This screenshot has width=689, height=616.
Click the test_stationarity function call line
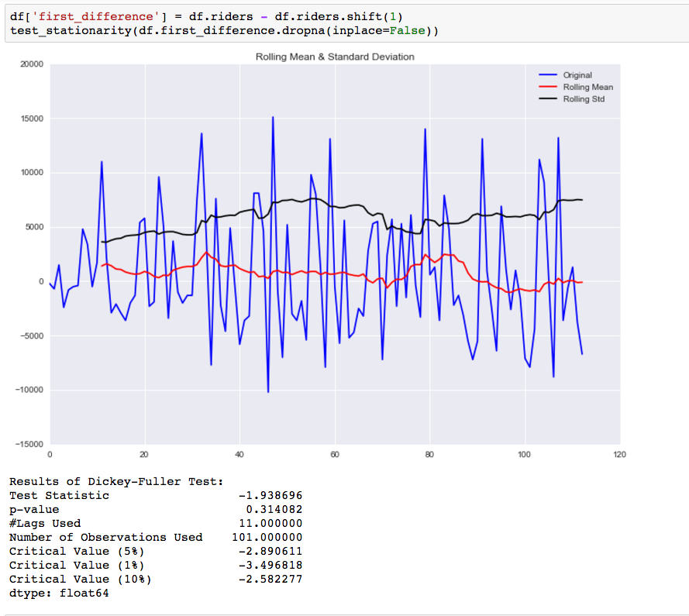tap(224, 31)
